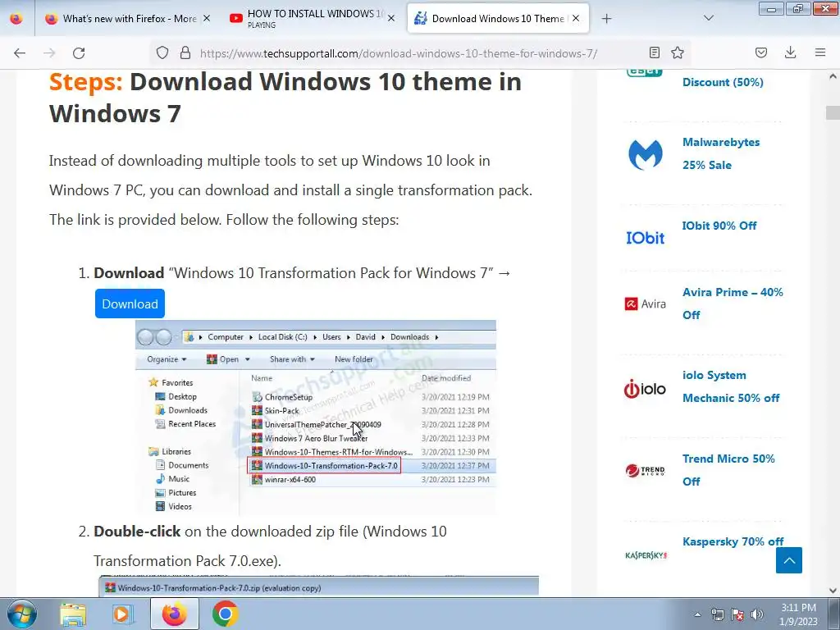Close the What's new with Firefox tab
840x630 pixels.
click(207, 19)
